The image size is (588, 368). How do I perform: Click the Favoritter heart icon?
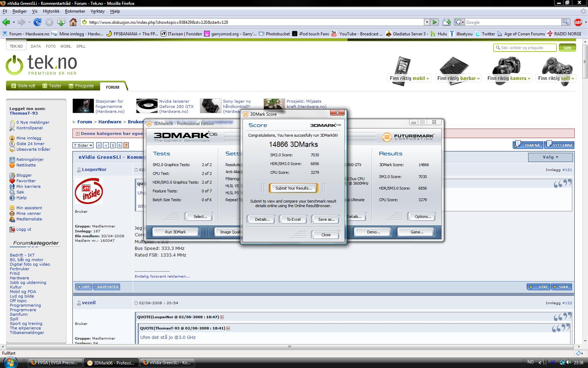12,181
